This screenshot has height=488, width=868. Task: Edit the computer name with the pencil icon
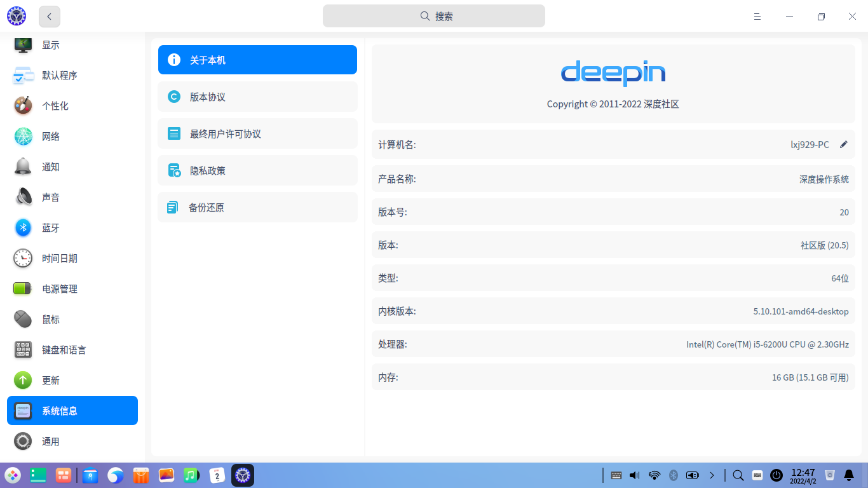pyautogui.click(x=844, y=144)
